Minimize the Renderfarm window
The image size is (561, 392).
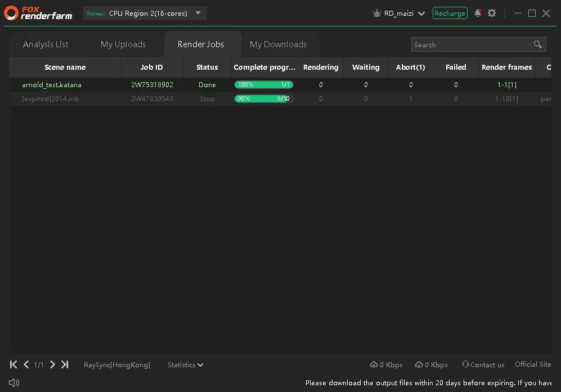(518, 13)
